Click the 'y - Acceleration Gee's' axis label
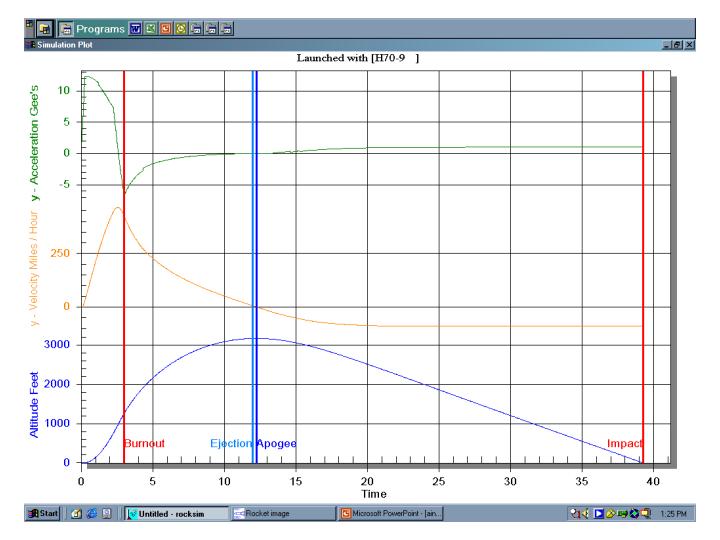 34,143
